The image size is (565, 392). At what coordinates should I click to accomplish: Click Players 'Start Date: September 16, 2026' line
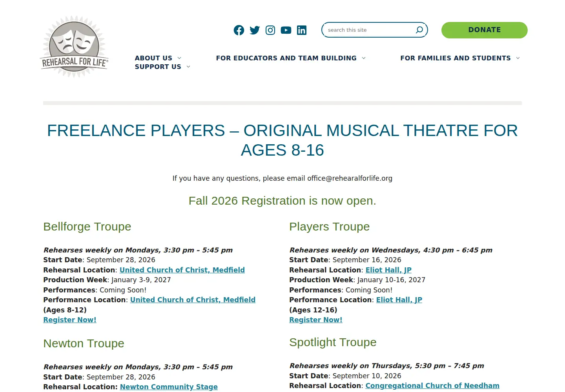(x=345, y=260)
